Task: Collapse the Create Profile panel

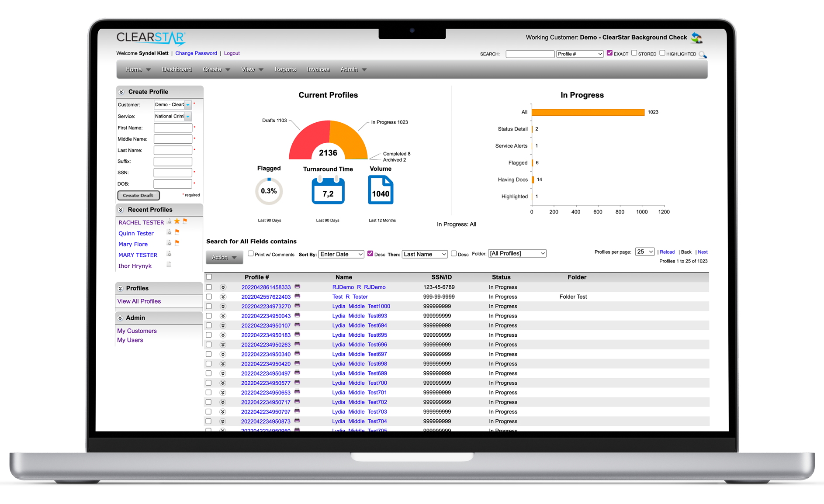Action: click(x=121, y=92)
